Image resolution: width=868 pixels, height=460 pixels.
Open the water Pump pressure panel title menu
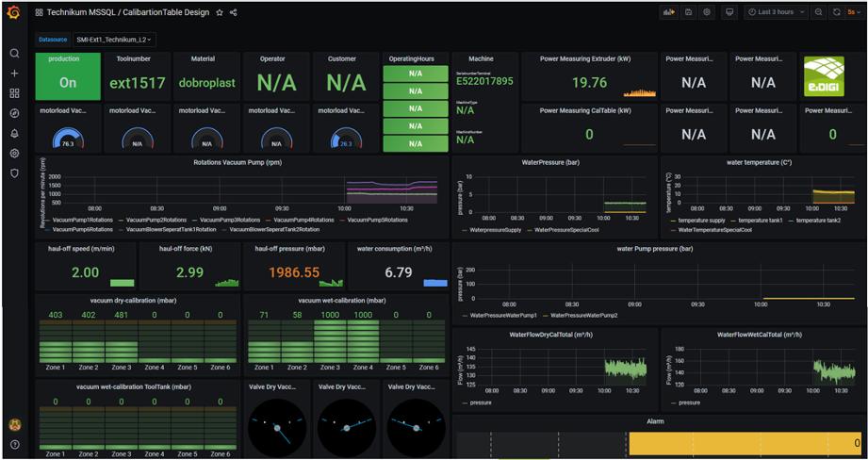pyautogui.click(x=654, y=249)
